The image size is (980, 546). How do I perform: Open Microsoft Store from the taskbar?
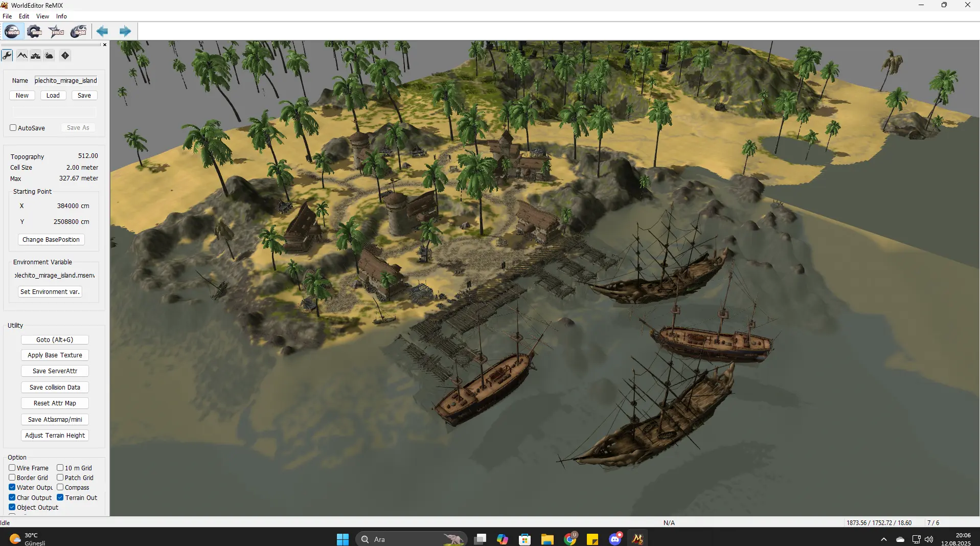(x=525, y=539)
